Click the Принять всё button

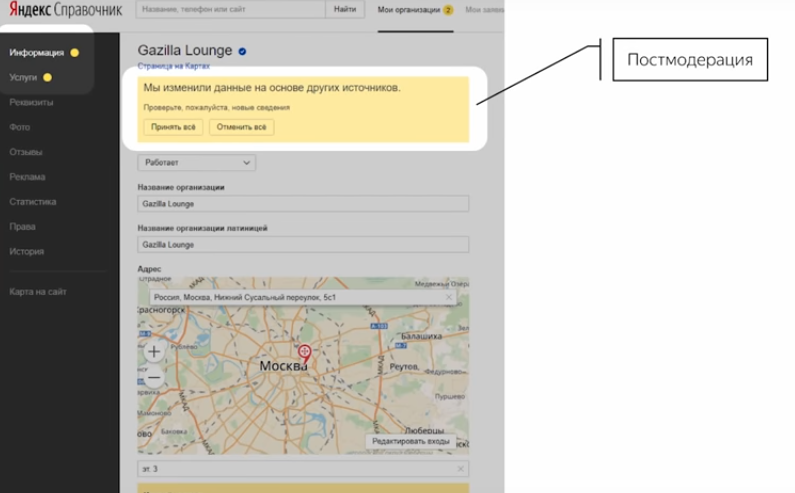[173, 127]
